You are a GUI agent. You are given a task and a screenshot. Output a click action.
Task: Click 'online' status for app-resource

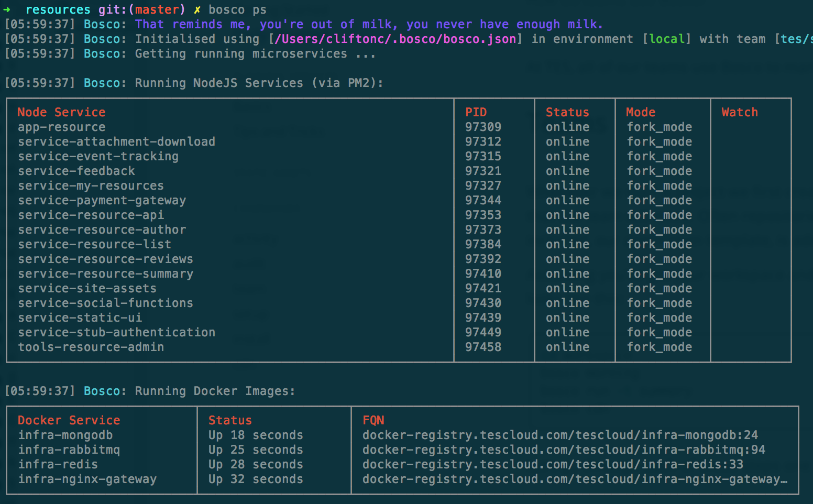(x=567, y=127)
